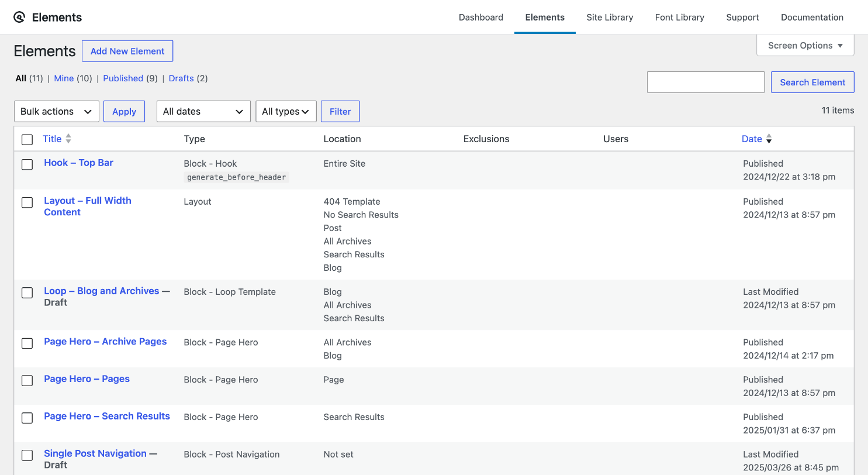Click the Apply button for bulk actions
Screen dimensions: 868x475
[124, 111]
